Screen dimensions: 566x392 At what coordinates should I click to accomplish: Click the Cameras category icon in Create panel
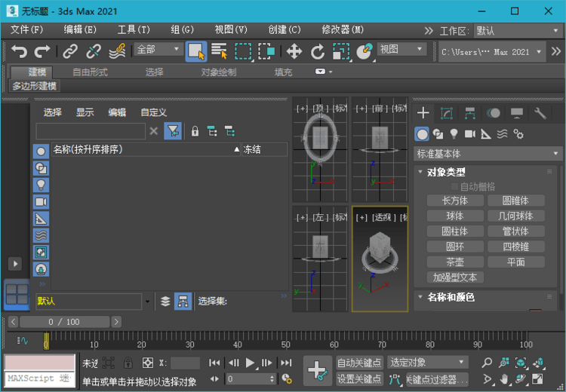click(470, 133)
